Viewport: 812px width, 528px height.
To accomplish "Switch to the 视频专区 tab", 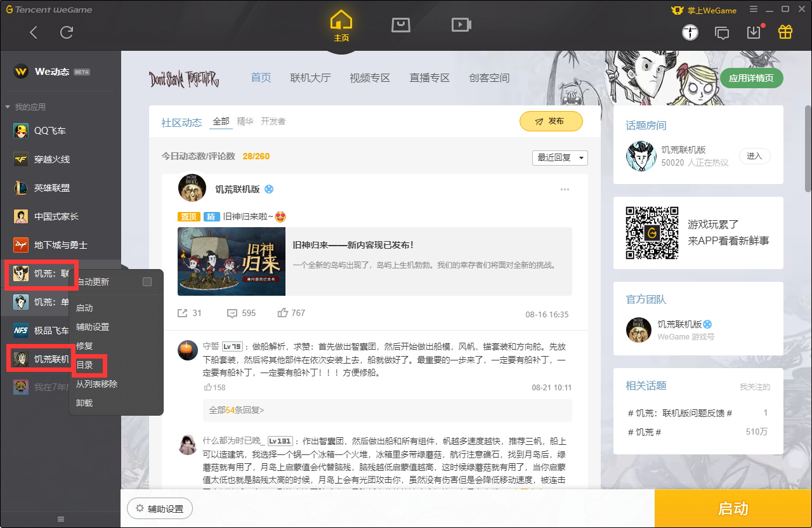I will 370,78.
